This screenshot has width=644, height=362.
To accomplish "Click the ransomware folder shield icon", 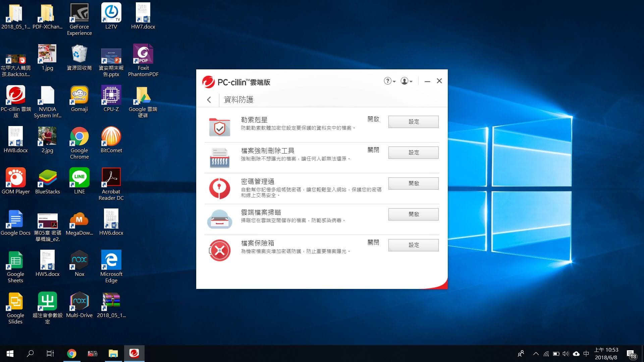I will tap(219, 127).
